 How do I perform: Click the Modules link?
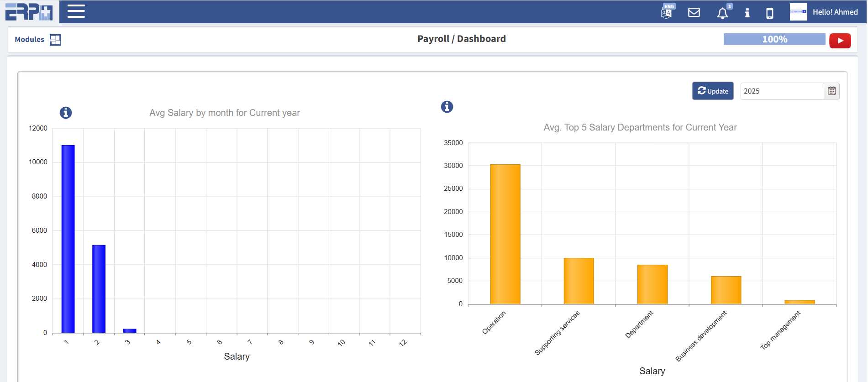click(x=29, y=40)
